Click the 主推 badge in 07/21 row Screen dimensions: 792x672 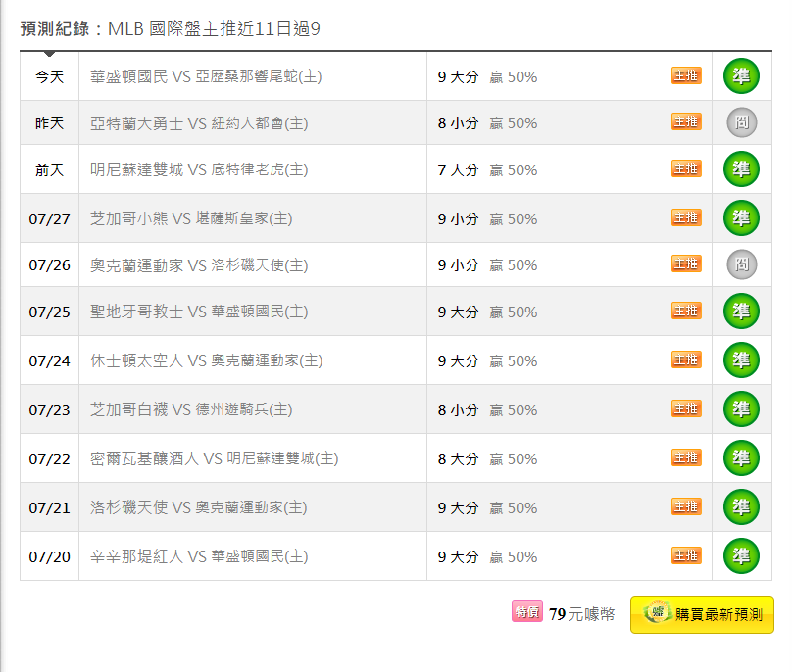click(x=686, y=505)
